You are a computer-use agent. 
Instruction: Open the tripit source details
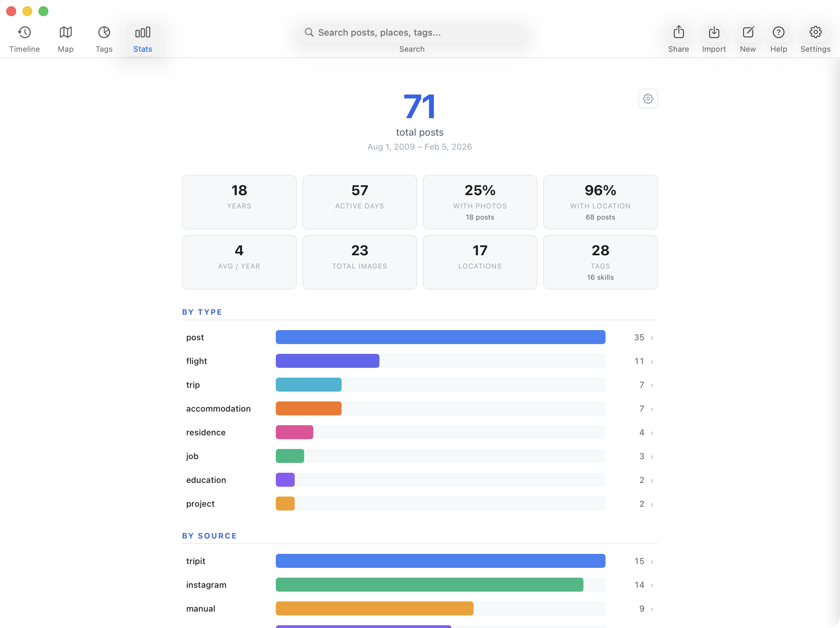coord(652,561)
